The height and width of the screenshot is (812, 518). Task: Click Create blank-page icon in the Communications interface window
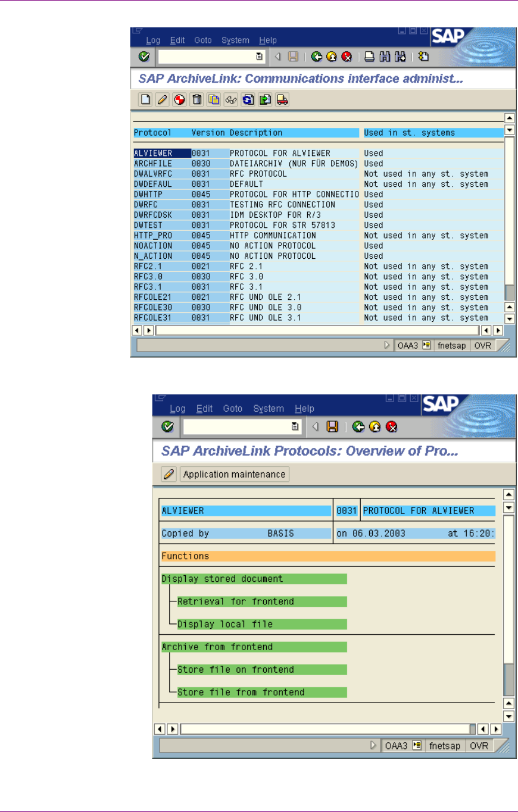point(145,100)
